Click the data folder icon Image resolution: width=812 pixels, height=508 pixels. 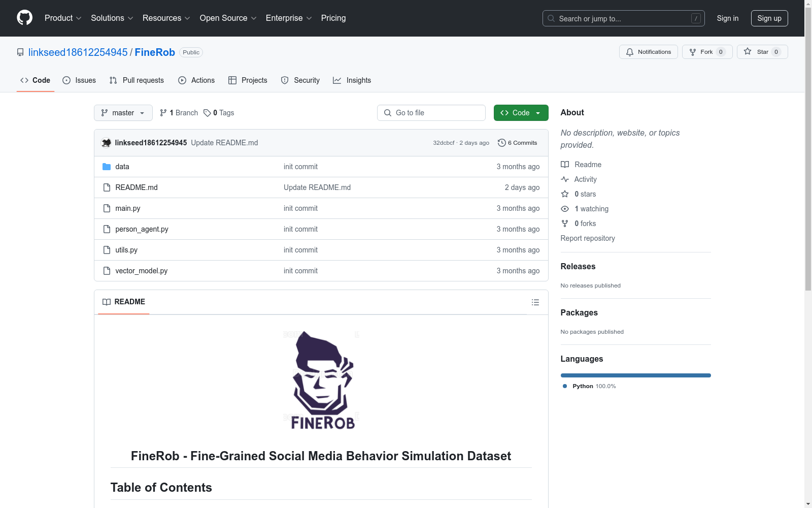tap(107, 167)
